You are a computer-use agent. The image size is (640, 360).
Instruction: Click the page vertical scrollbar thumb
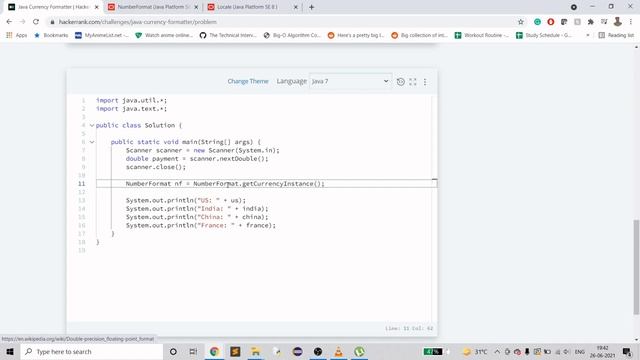click(x=636, y=267)
